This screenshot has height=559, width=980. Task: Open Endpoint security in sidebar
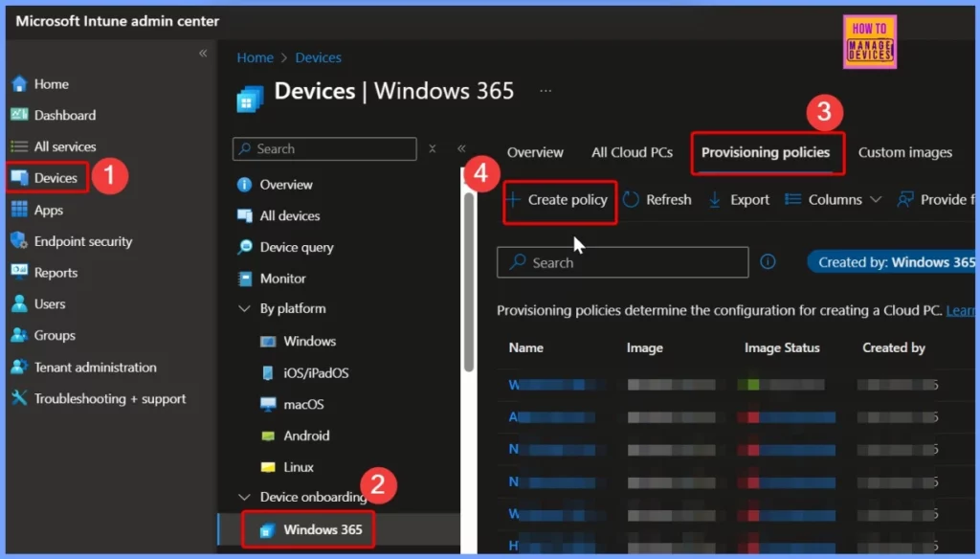point(83,241)
